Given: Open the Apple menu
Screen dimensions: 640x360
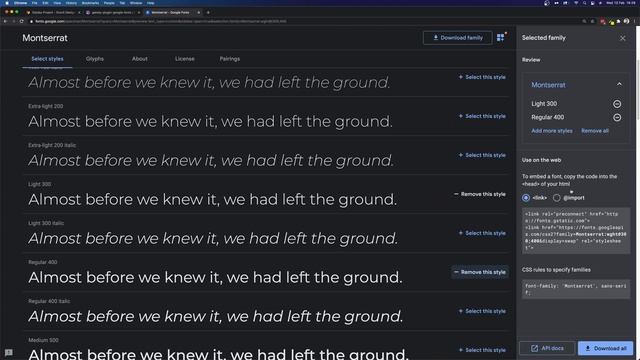Looking at the screenshot, I should point(7,3).
